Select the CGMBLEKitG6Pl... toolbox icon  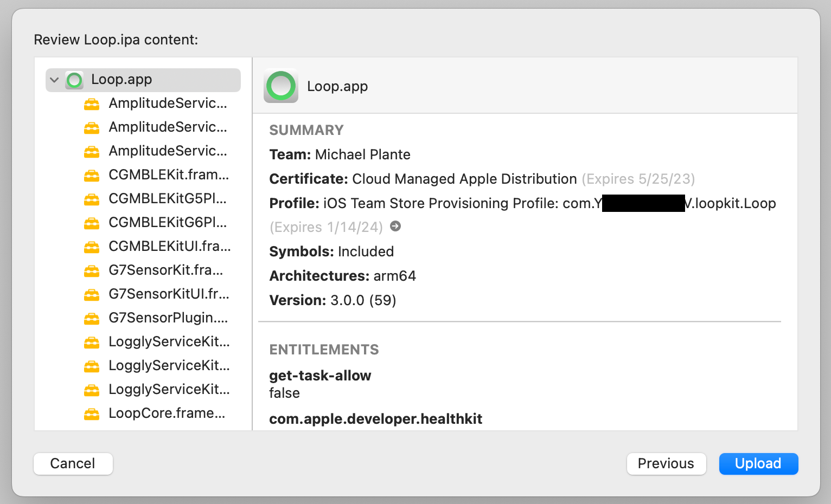click(92, 223)
